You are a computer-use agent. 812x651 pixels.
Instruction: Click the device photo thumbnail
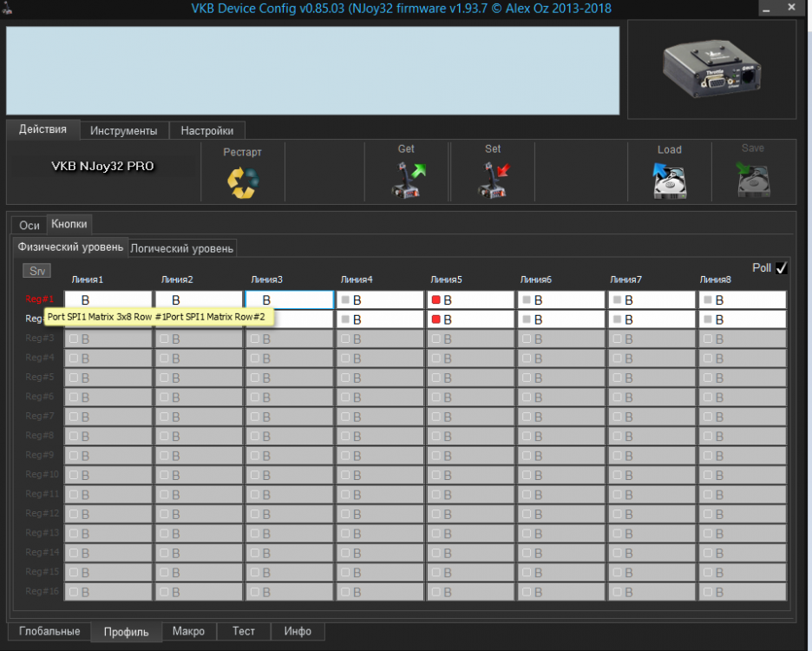click(711, 69)
